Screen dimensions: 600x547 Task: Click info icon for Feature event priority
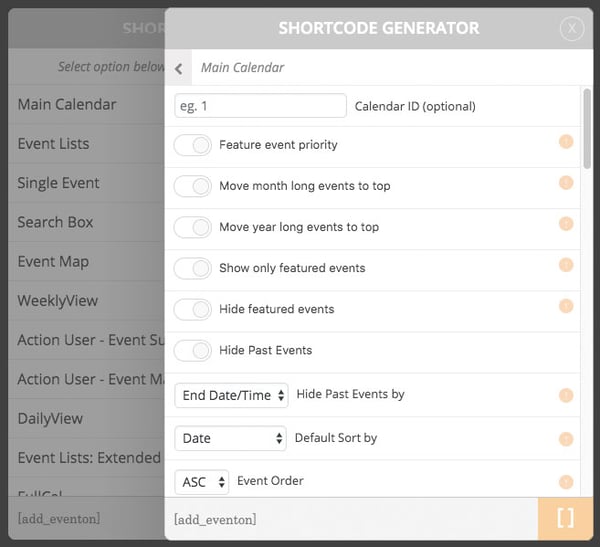[x=566, y=142]
